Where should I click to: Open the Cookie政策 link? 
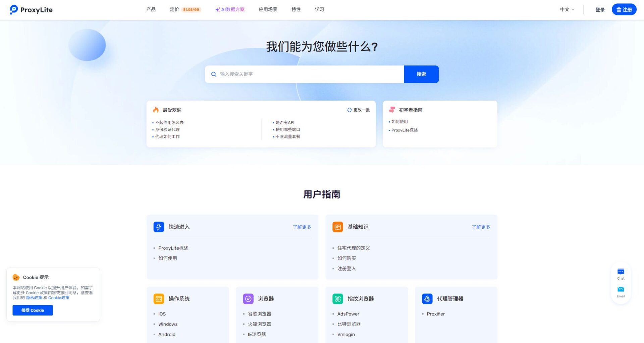point(59,298)
